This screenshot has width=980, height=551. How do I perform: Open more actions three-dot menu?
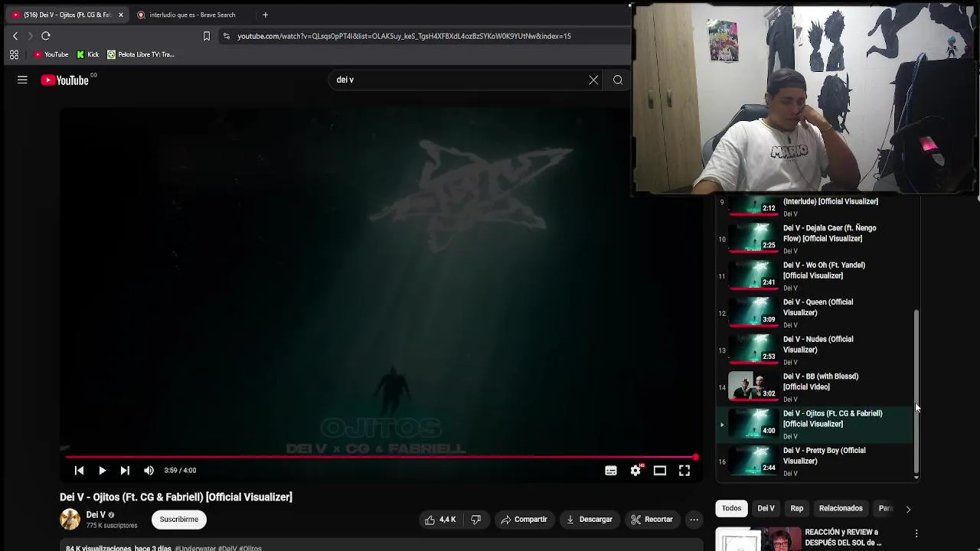(x=694, y=520)
